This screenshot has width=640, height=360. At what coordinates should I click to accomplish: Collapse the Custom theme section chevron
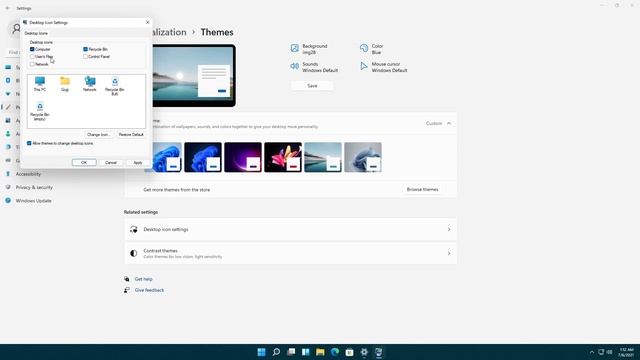[x=449, y=123]
